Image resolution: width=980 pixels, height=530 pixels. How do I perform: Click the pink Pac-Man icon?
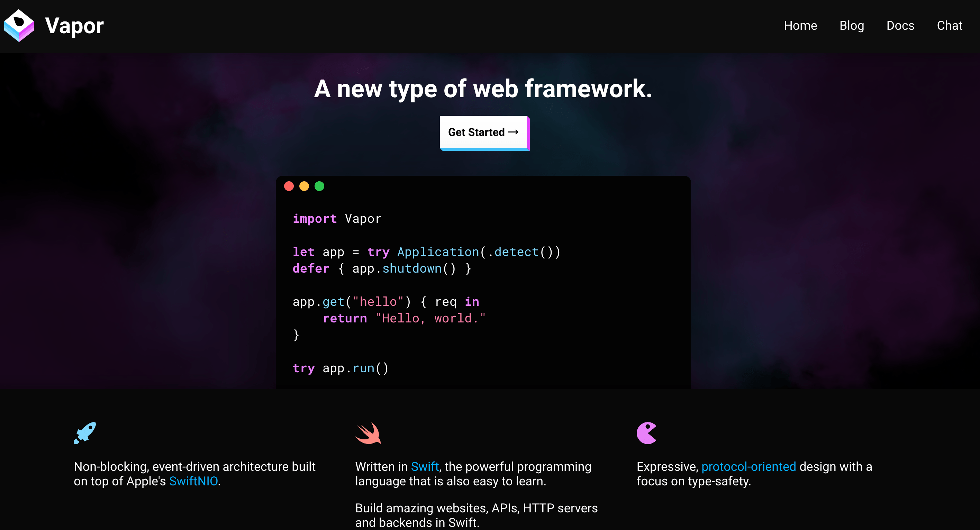click(x=647, y=433)
